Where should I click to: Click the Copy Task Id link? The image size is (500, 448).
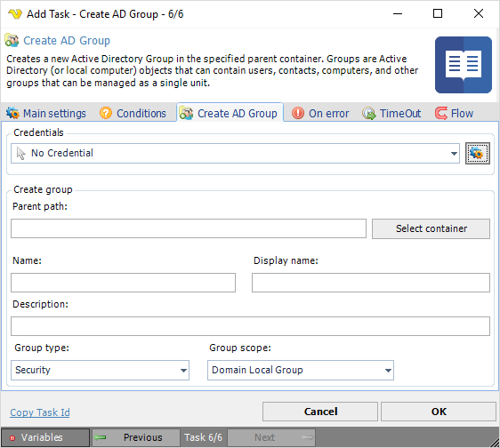[x=40, y=412]
